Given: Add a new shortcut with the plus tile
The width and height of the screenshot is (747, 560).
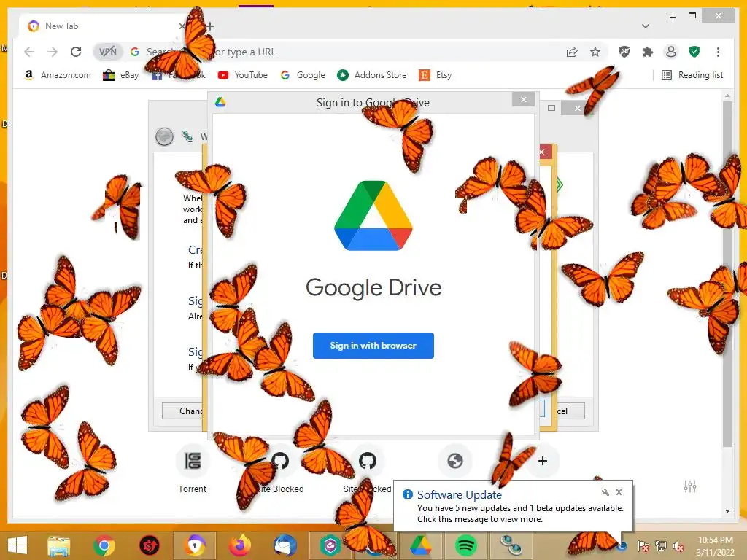Looking at the screenshot, I should (542, 461).
